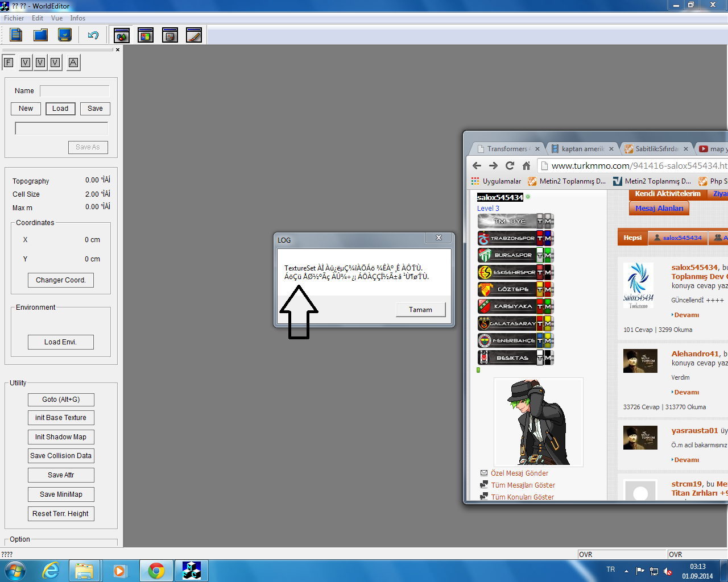This screenshot has height=582, width=728.
Task: Open the media player taskbar icon
Action: pos(119,571)
